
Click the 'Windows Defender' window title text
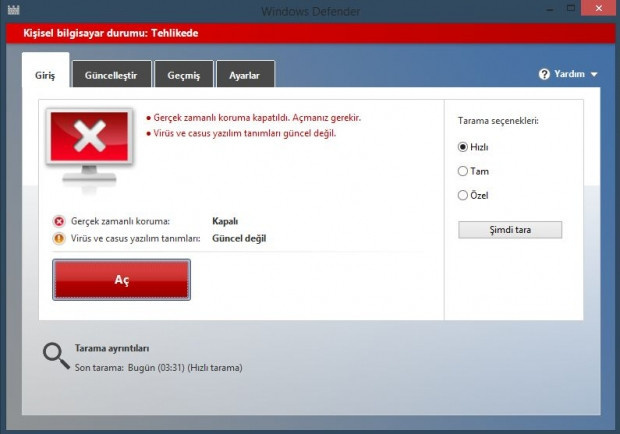click(311, 11)
